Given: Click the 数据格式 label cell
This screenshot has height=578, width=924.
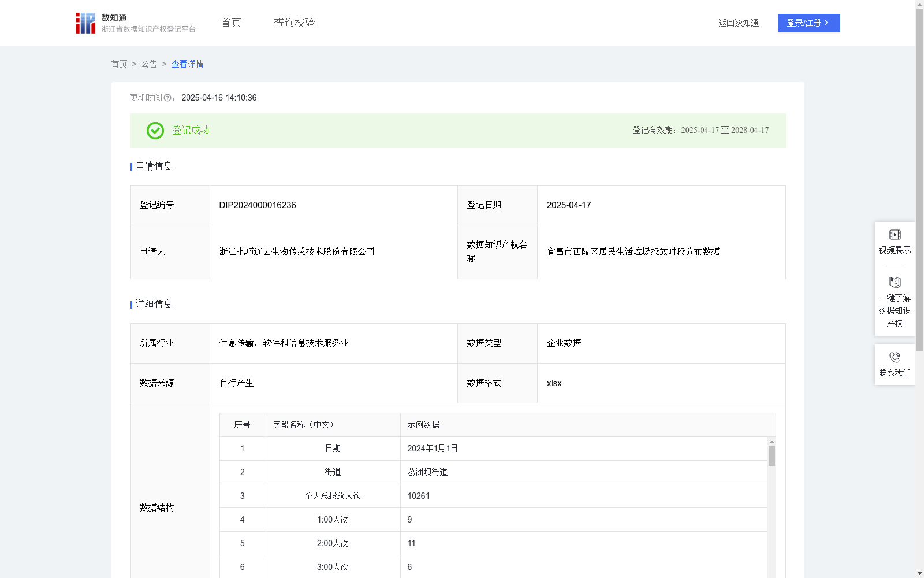Looking at the screenshot, I should coord(497,383).
